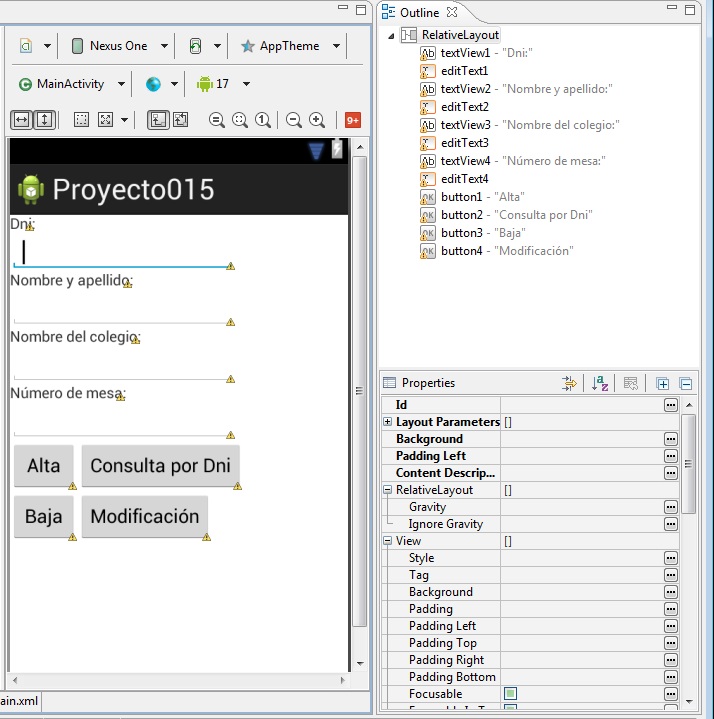Click the Properties panel vertical scrollbar
This screenshot has height=719, width=714.
pyautogui.click(x=688, y=464)
